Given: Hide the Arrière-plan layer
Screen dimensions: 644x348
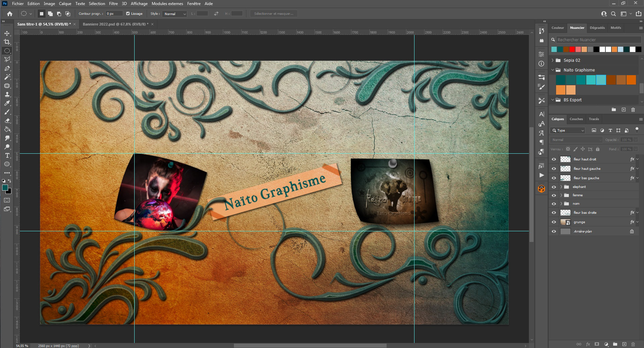Looking at the screenshot, I should point(554,232).
